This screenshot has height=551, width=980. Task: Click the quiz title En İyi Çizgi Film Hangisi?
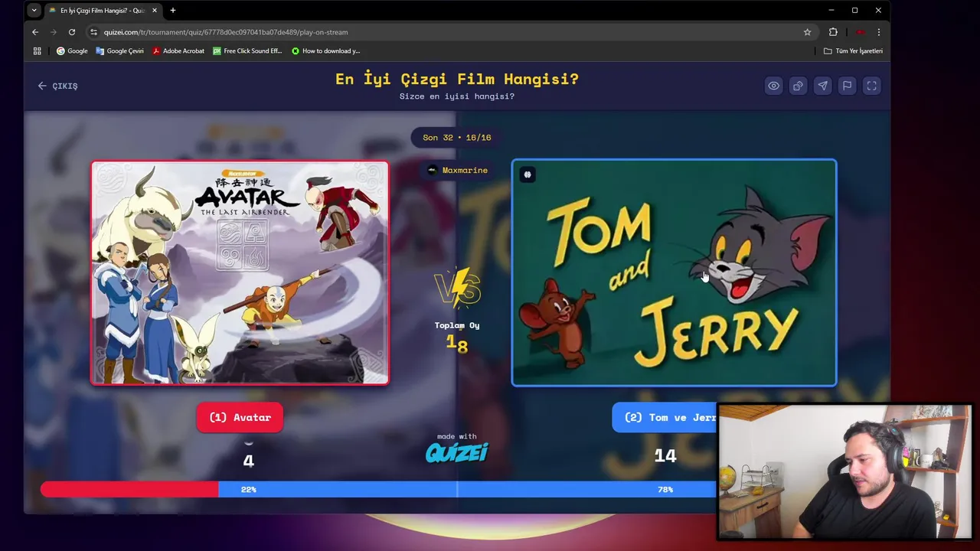(457, 79)
